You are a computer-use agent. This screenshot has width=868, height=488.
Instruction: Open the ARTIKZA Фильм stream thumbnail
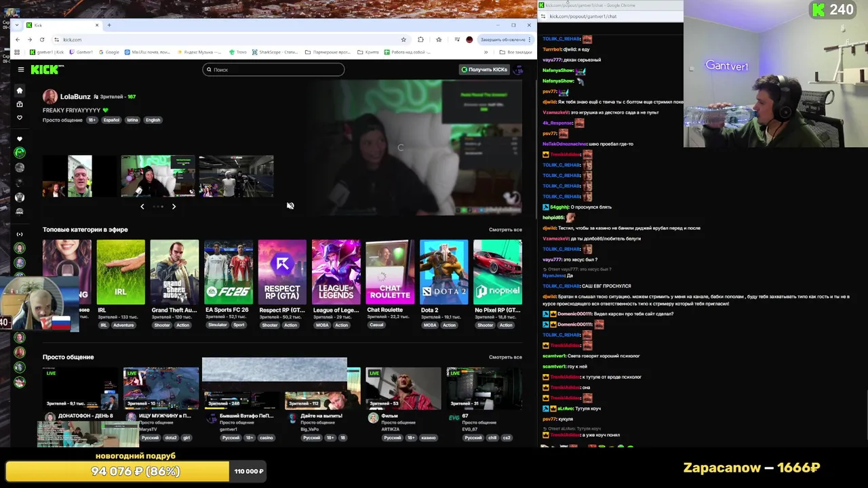403,388
